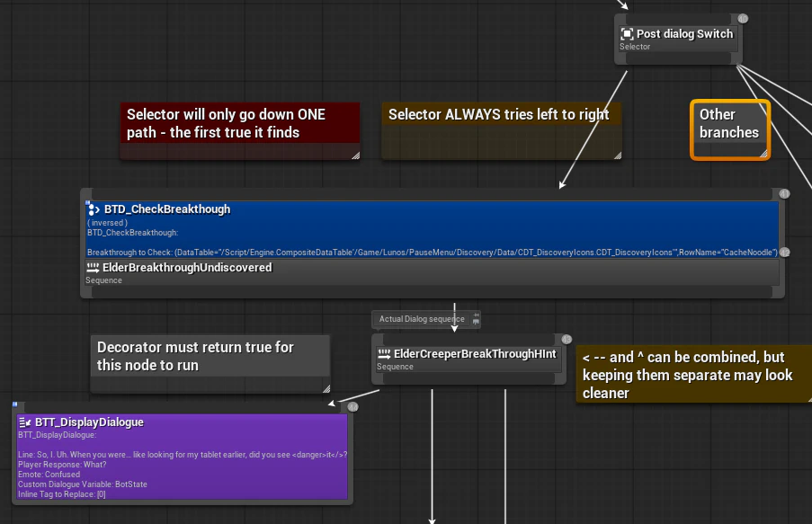Select the ElderBreakthroughUndiscovered sequence title

[x=187, y=268]
